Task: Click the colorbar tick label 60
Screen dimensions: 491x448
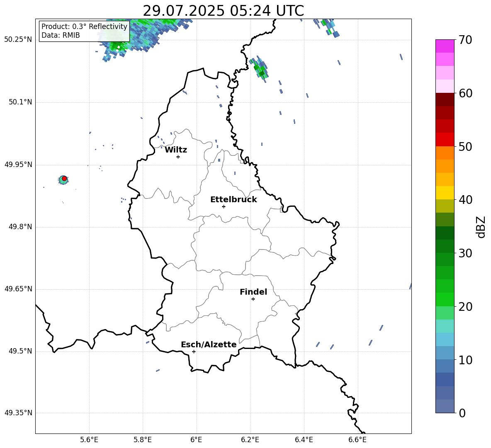Action: [465, 93]
